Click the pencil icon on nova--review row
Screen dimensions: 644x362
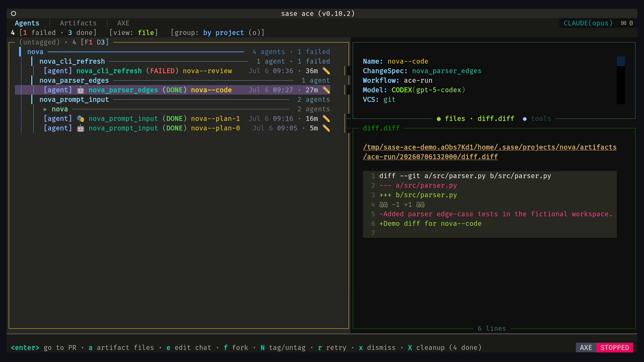[x=326, y=71]
